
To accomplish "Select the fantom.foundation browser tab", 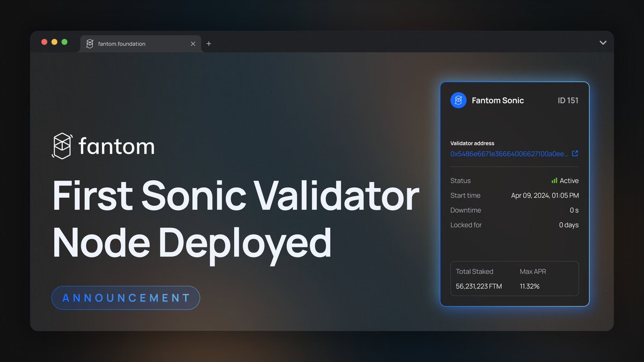I will pyautogui.click(x=141, y=43).
